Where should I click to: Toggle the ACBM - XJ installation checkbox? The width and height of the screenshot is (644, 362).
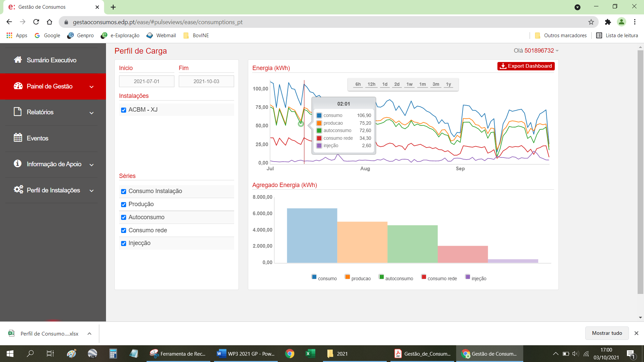coord(123,110)
